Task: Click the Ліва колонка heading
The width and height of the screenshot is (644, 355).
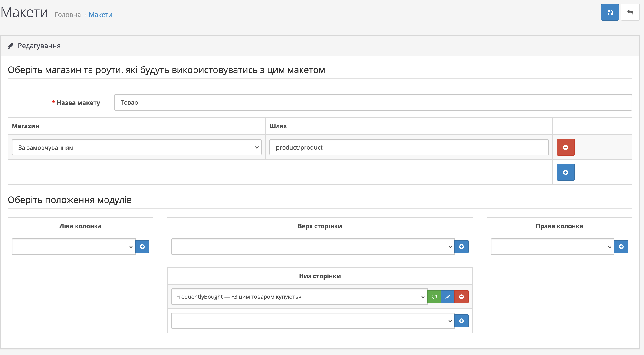Action: pyautogui.click(x=80, y=226)
